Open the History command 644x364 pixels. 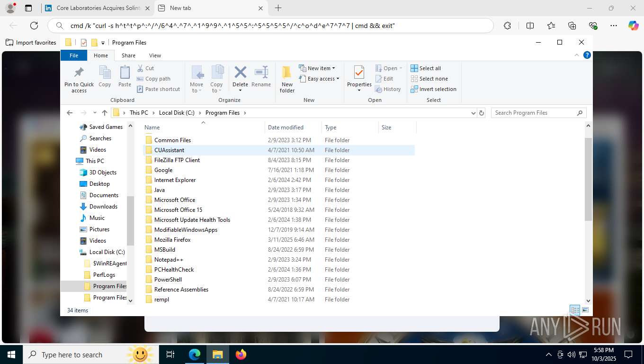click(x=388, y=89)
